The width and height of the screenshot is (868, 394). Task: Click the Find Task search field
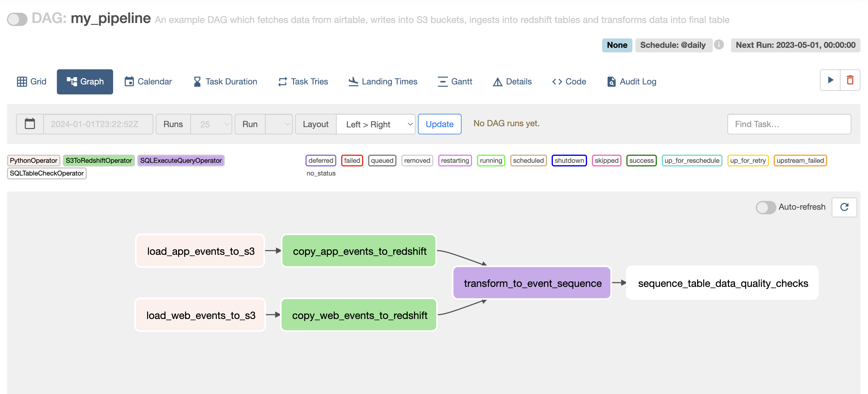[789, 124]
